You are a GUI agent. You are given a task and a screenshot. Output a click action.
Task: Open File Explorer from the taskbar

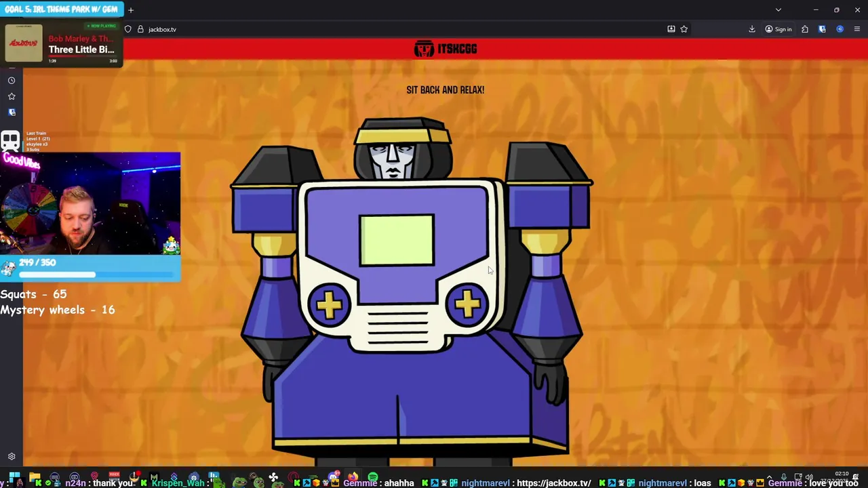(35, 479)
